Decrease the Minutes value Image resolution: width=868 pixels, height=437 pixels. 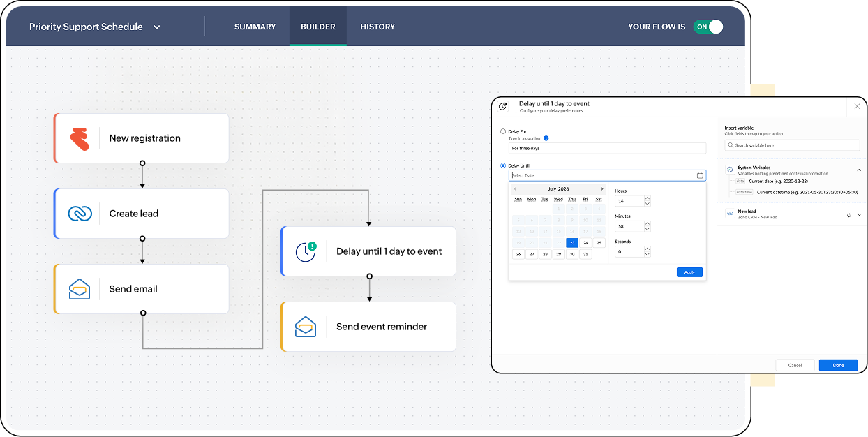click(x=648, y=230)
